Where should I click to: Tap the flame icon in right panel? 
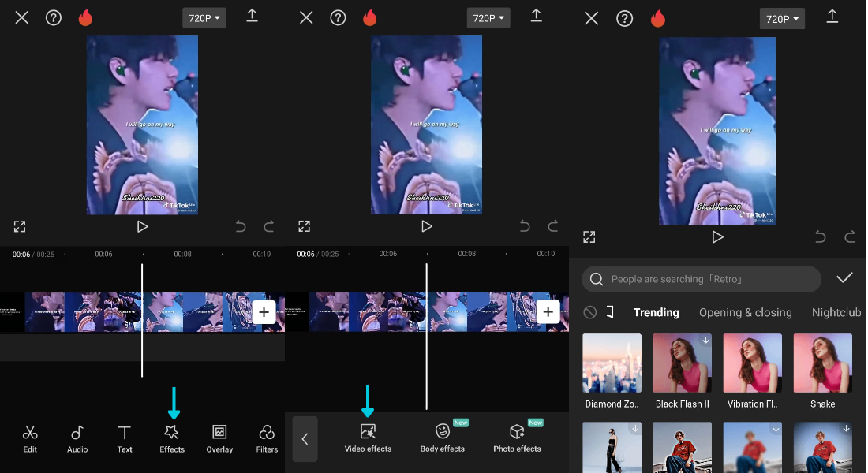657,19
